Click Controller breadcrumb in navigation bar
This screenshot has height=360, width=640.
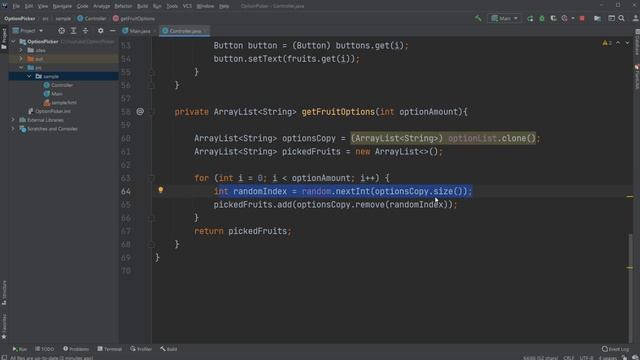coord(92,18)
